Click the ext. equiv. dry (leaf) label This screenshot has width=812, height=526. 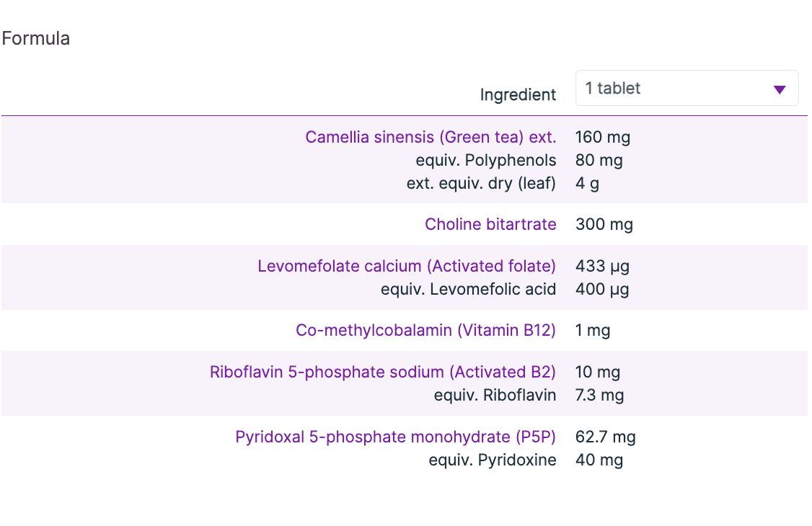point(481,183)
